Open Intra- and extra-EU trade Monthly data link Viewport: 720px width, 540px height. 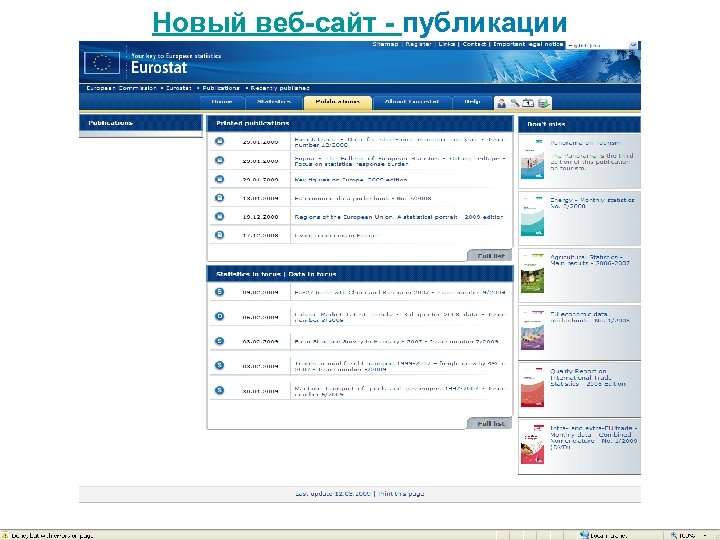pyautogui.click(x=594, y=437)
